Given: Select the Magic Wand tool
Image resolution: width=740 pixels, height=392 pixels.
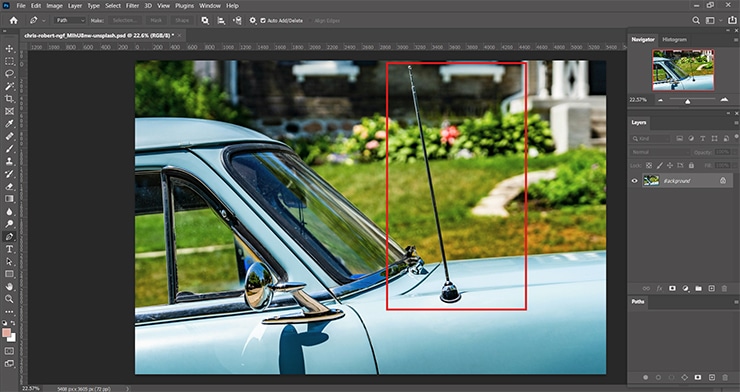Looking at the screenshot, I should 9,86.
